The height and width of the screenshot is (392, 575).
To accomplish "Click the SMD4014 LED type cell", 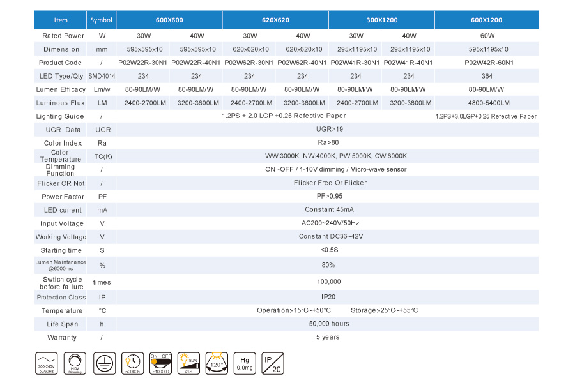I will pos(101,76).
